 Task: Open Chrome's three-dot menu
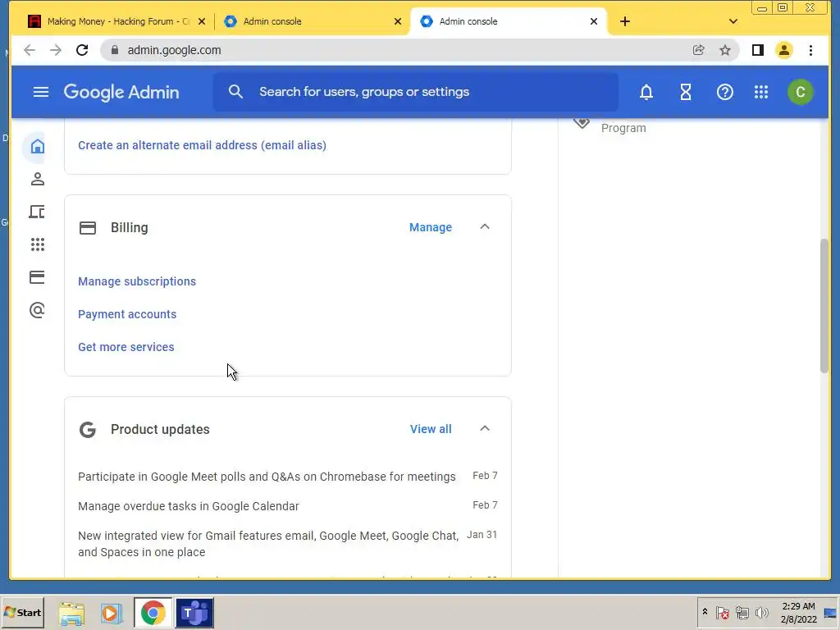tap(810, 50)
